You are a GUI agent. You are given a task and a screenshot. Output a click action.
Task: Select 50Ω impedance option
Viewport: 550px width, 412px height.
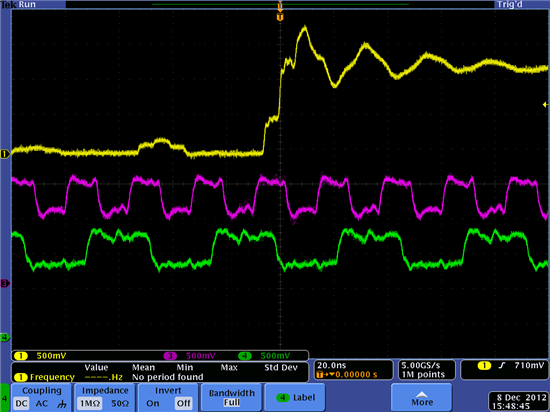(120, 404)
